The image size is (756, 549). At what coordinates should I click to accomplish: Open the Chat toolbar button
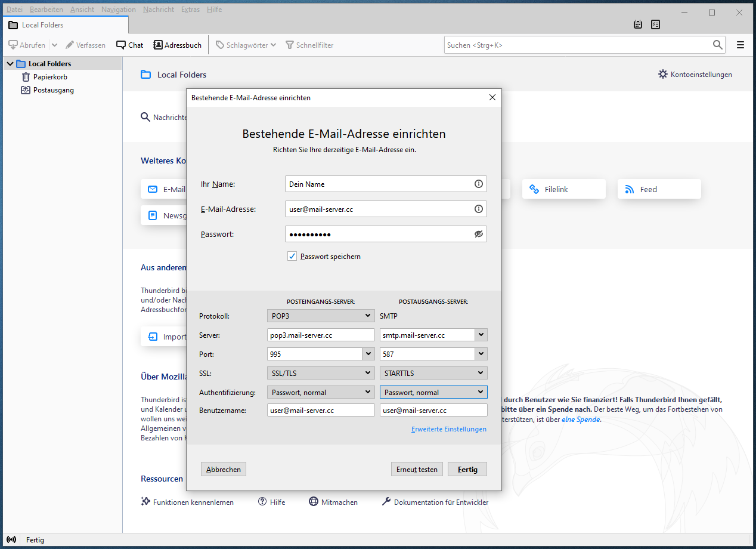[129, 45]
